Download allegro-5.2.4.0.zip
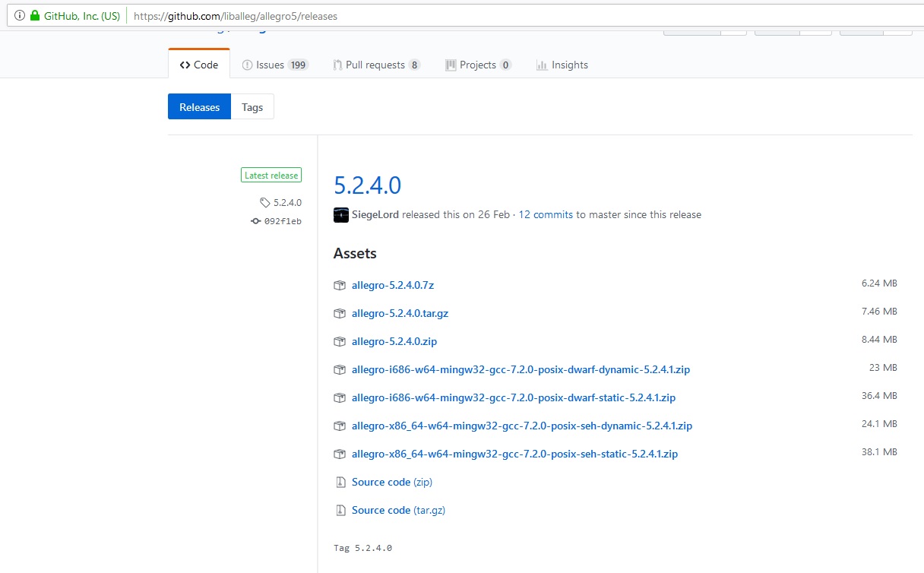Screen dimensions: 924x573 (x=394, y=341)
